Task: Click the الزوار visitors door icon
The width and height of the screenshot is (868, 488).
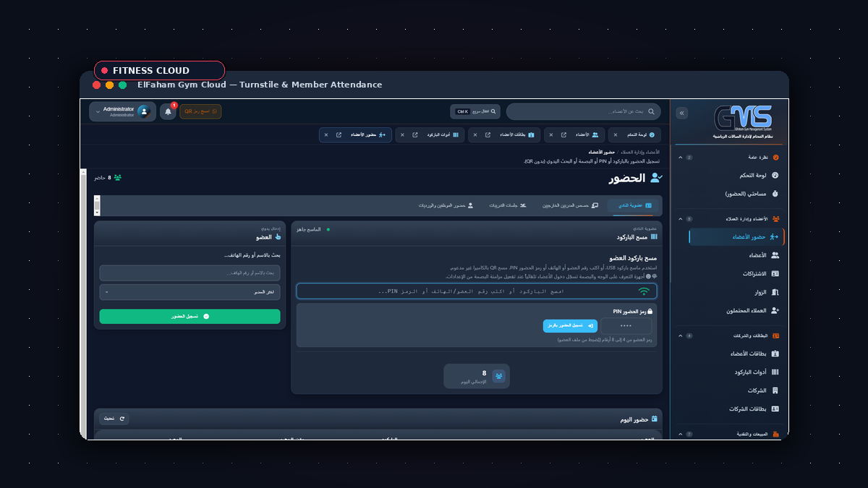Action: [775, 293]
